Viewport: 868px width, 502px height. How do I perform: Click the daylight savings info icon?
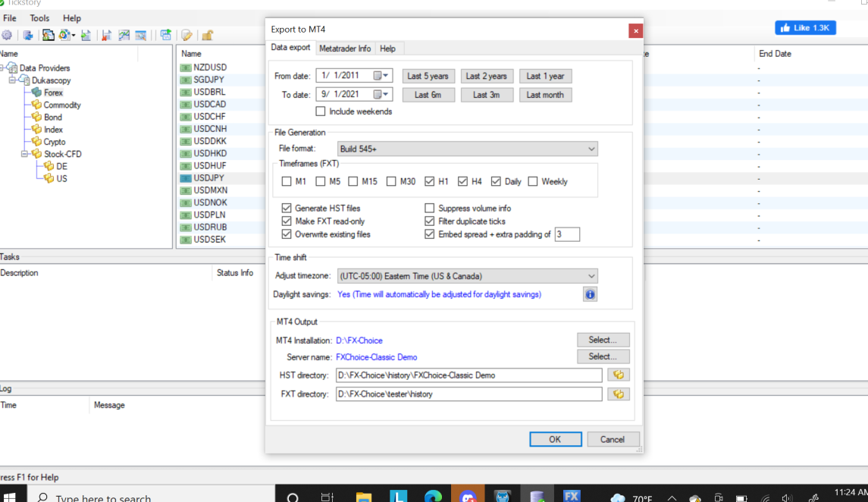point(590,294)
